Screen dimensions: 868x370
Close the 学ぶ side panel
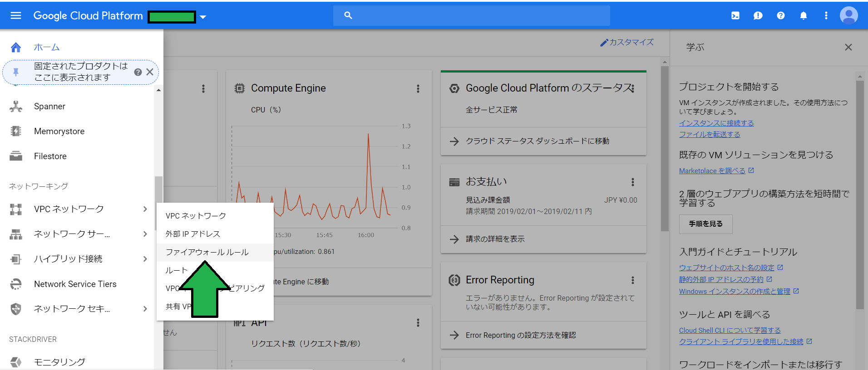(x=848, y=47)
